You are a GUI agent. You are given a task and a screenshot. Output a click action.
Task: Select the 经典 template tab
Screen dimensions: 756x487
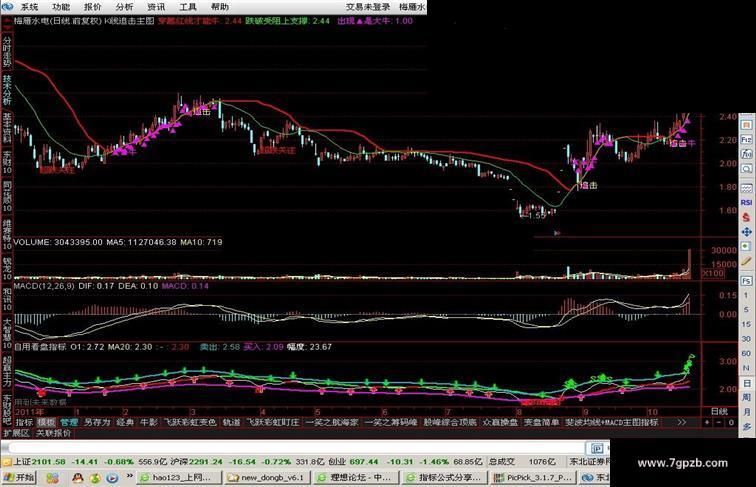125,422
